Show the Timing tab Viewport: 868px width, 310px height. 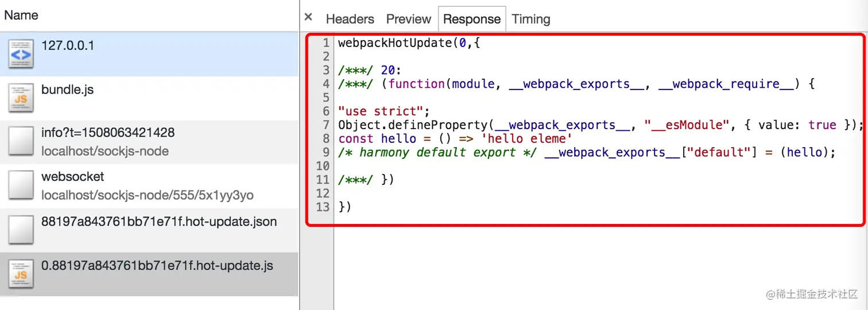click(x=531, y=19)
